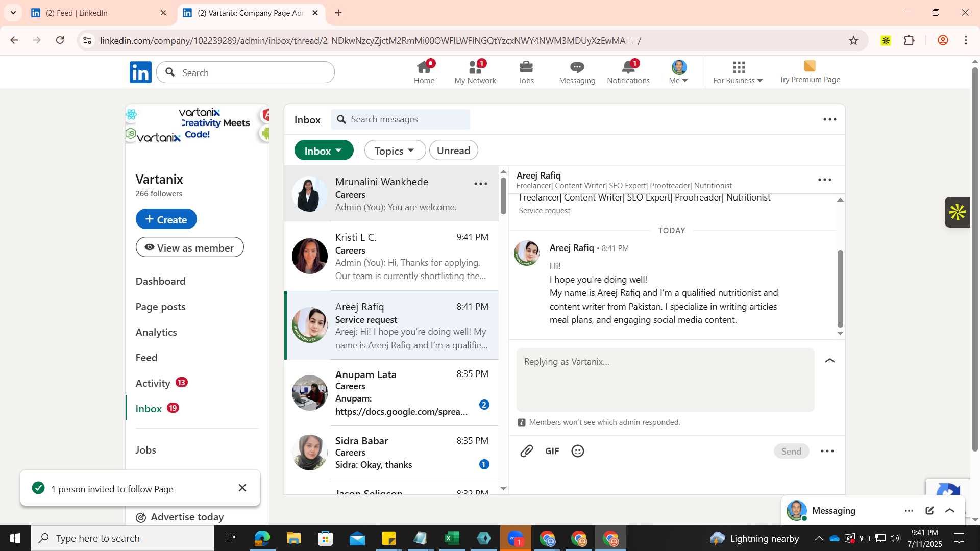Open Areej Rafiq name in thread header

[538, 175]
